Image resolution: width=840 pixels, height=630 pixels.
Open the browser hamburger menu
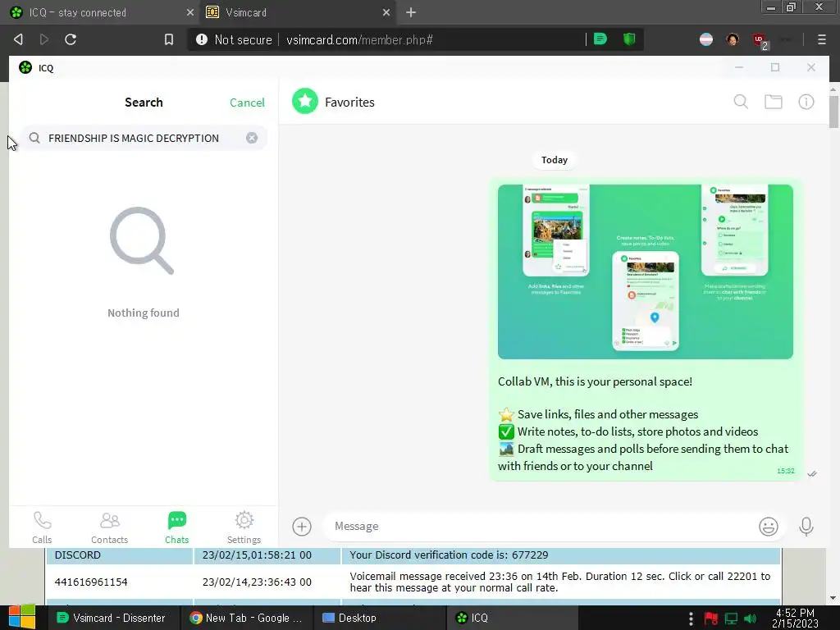(x=822, y=39)
